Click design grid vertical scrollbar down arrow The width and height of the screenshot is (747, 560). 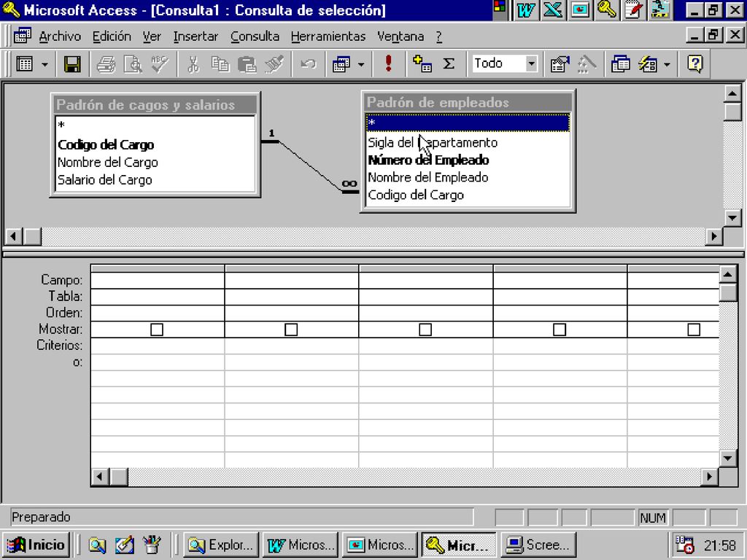click(728, 459)
